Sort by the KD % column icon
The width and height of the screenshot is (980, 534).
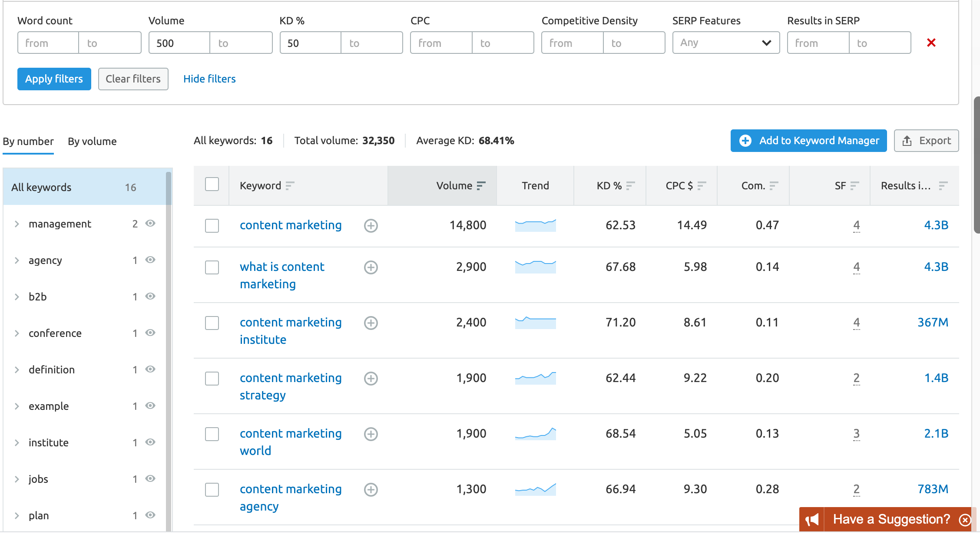point(630,186)
